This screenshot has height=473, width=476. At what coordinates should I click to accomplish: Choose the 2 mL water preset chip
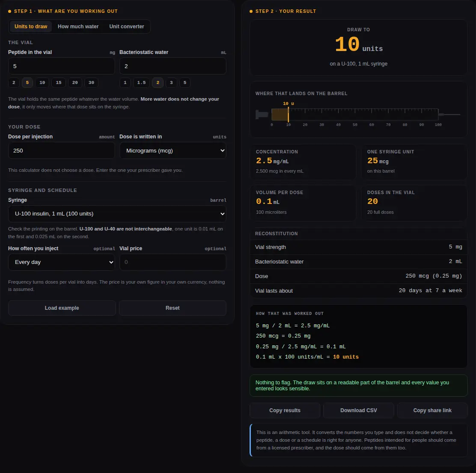pos(158,83)
